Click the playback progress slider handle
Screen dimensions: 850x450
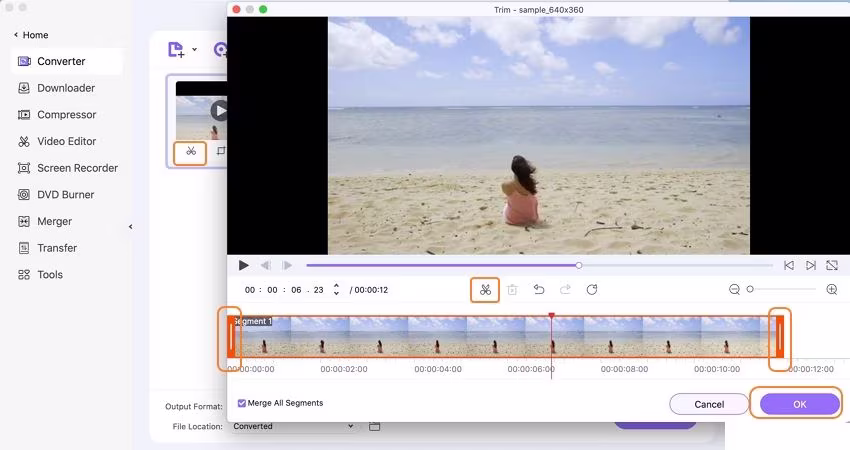(x=579, y=265)
